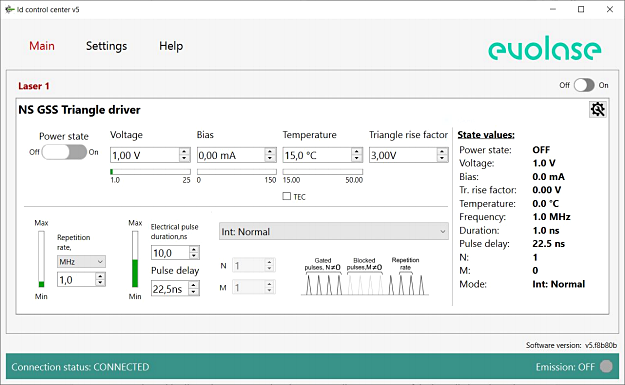Toggle the Power state switch

click(64, 152)
